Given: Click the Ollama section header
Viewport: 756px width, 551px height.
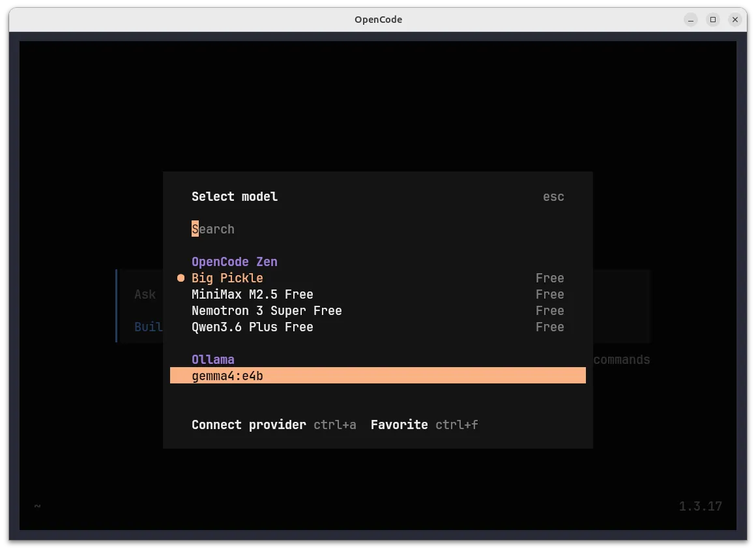Looking at the screenshot, I should [213, 359].
